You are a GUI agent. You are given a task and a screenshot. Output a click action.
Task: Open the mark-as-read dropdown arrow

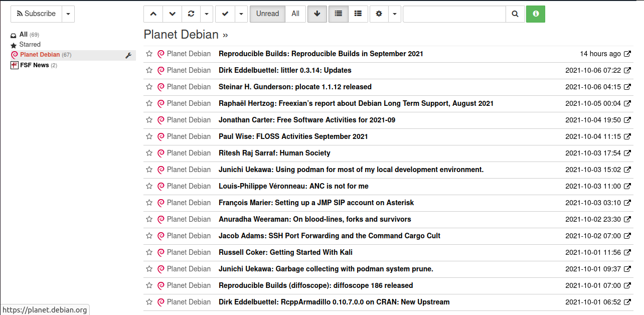(x=241, y=14)
